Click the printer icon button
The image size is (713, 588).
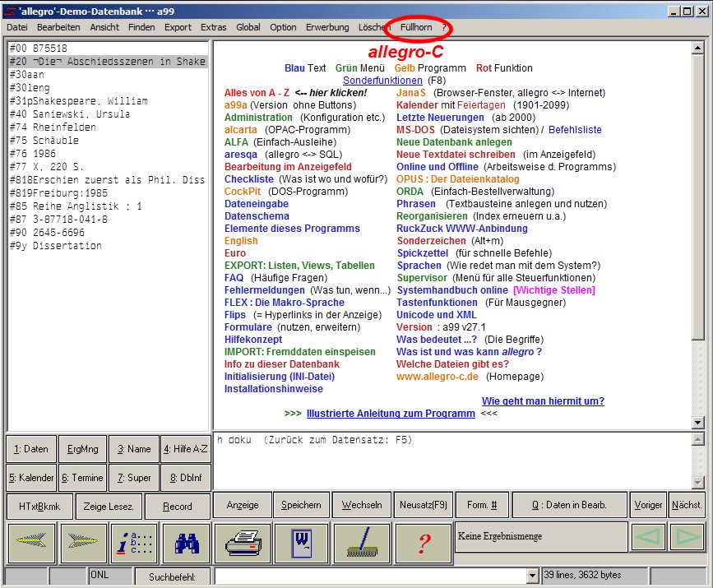click(x=243, y=543)
